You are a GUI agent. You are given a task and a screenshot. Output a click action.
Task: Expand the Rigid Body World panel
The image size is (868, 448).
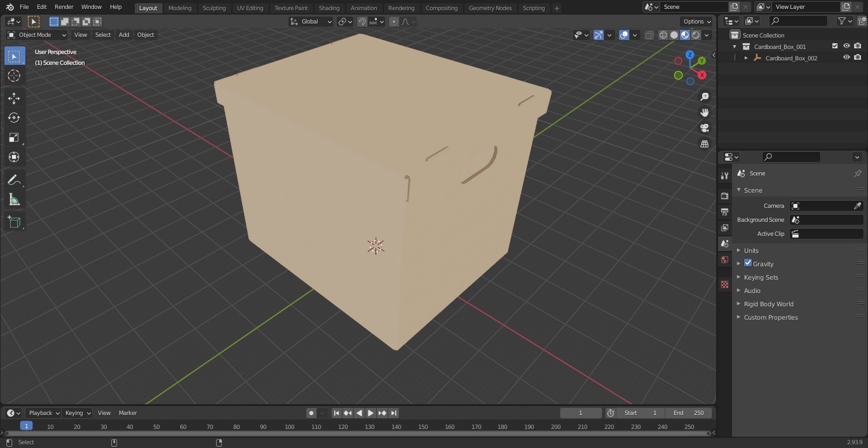tap(768, 304)
